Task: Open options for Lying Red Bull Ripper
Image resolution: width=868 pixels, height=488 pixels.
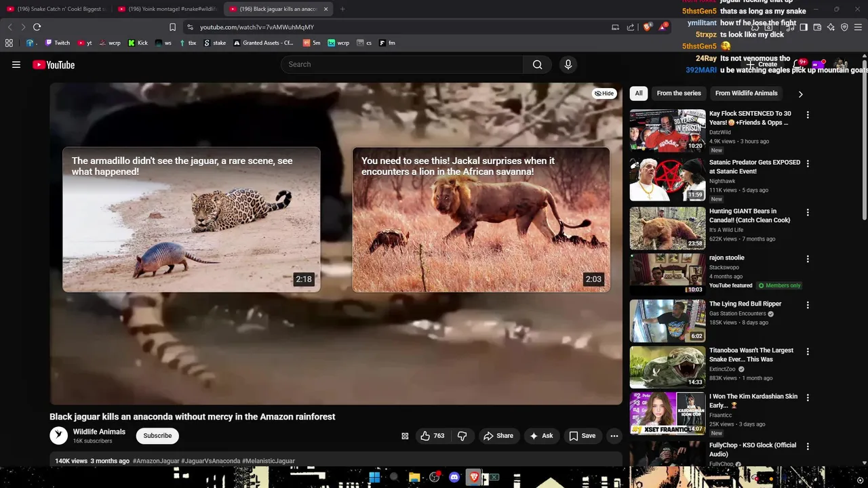Action: (808, 305)
